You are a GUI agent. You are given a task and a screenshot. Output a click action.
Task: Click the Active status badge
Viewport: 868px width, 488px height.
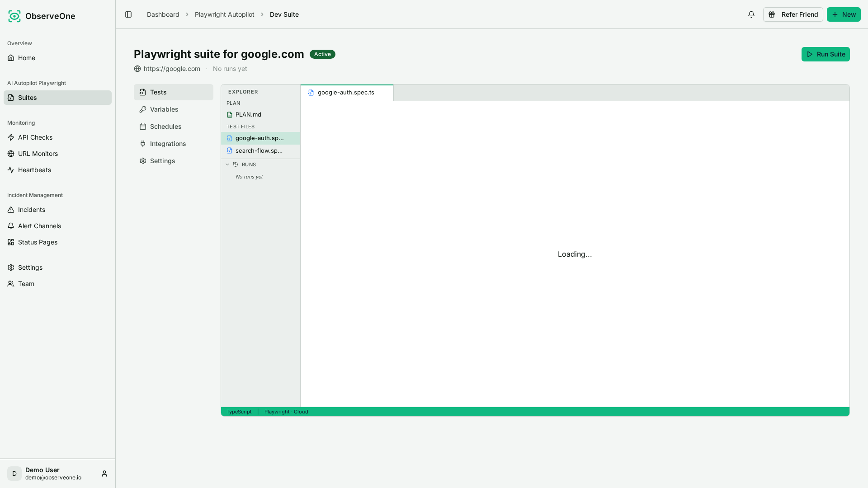(322, 54)
